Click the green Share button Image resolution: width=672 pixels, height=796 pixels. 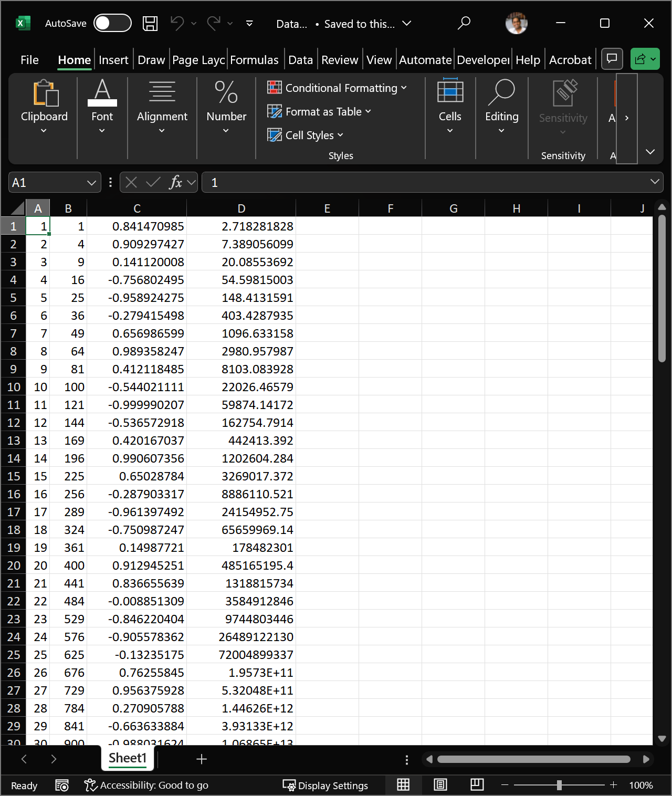644,59
